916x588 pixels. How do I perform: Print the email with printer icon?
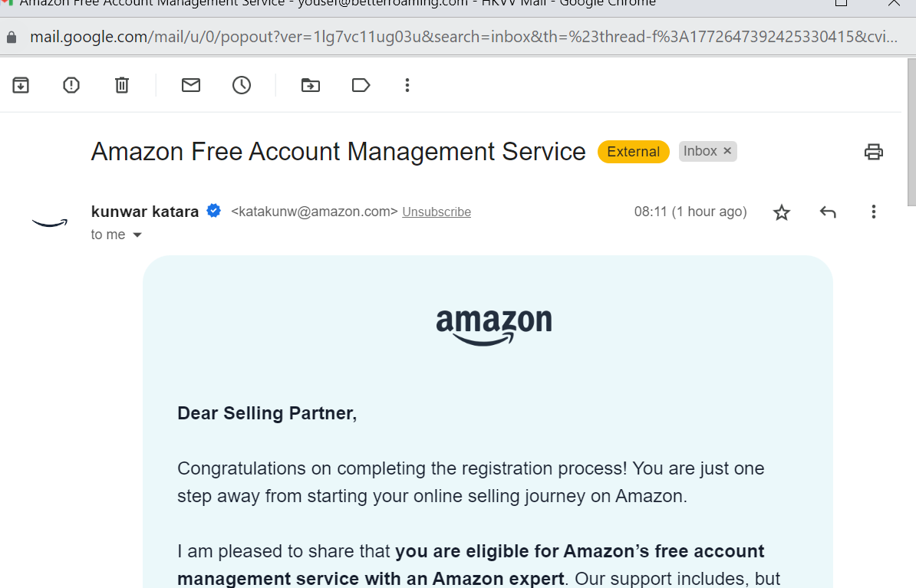pos(874,152)
